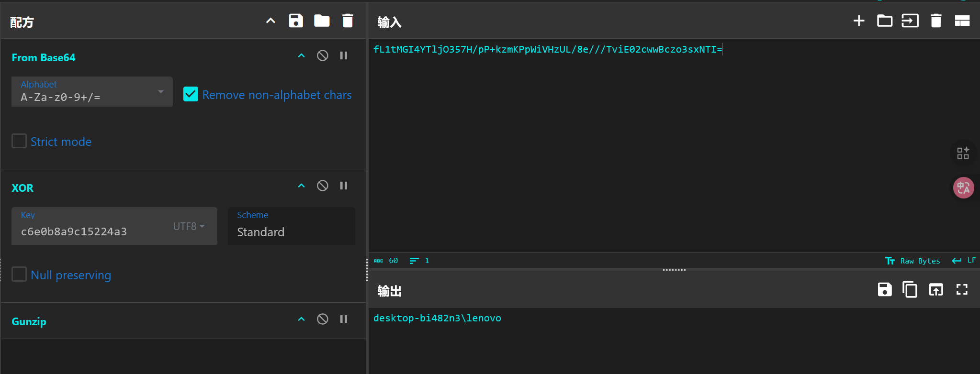Image resolution: width=980 pixels, height=374 pixels.
Task: Open the Base64 Alphabet dropdown
Action: 92,92
